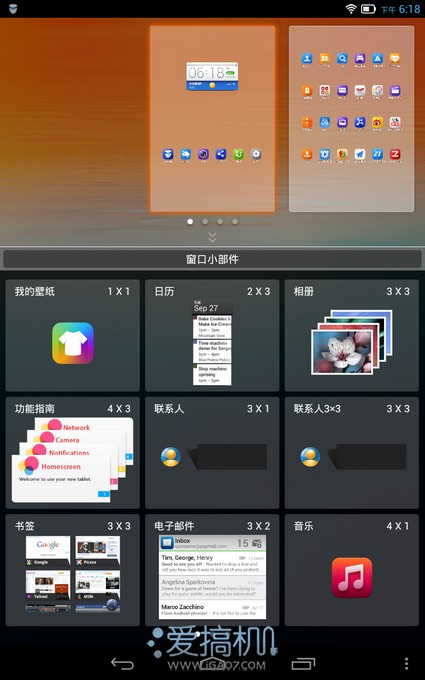Open purple game controller icon on second page
The height and width of the screenshot is (680, 425).
coord(360,58)
